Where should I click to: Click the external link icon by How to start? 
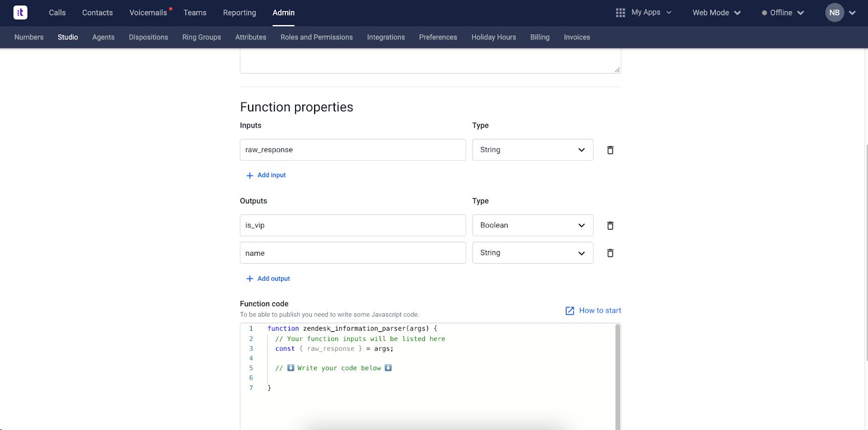570,311
